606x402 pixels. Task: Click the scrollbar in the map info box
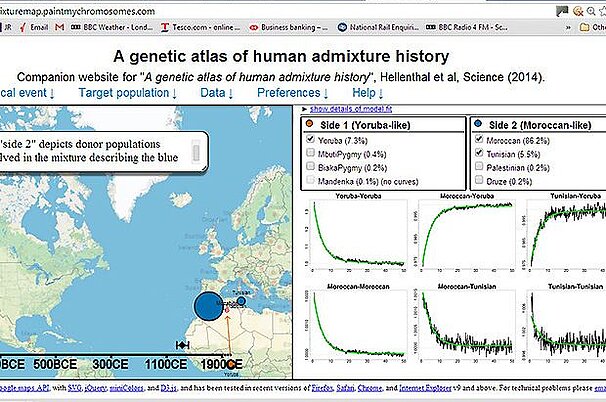(x=198, y=150)
